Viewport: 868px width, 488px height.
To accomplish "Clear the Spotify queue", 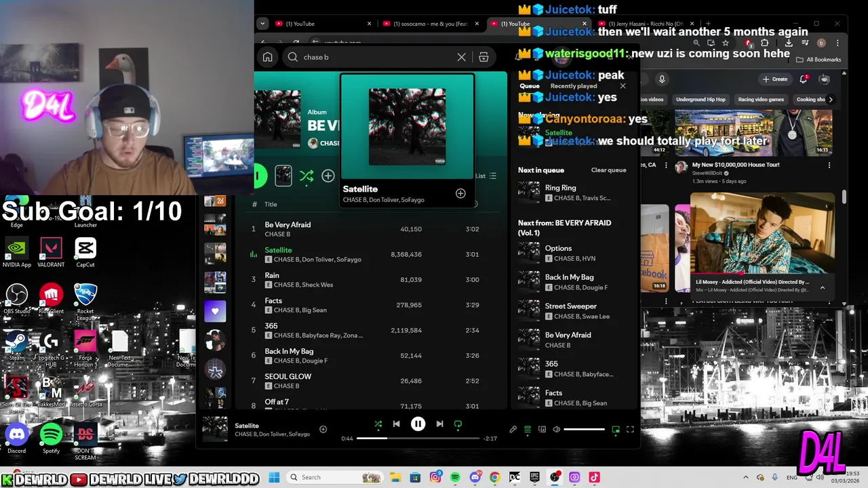I will coord(608,170).
